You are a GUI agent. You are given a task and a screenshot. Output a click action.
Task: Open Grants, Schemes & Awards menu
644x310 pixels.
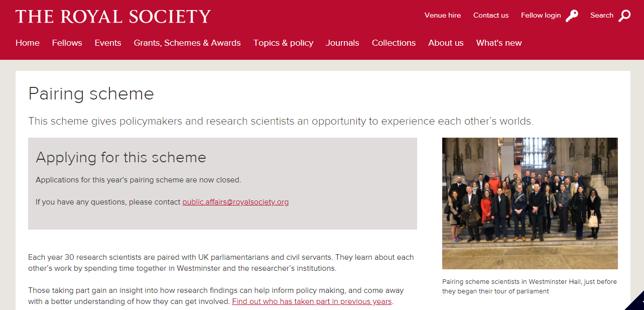(187, 43)
